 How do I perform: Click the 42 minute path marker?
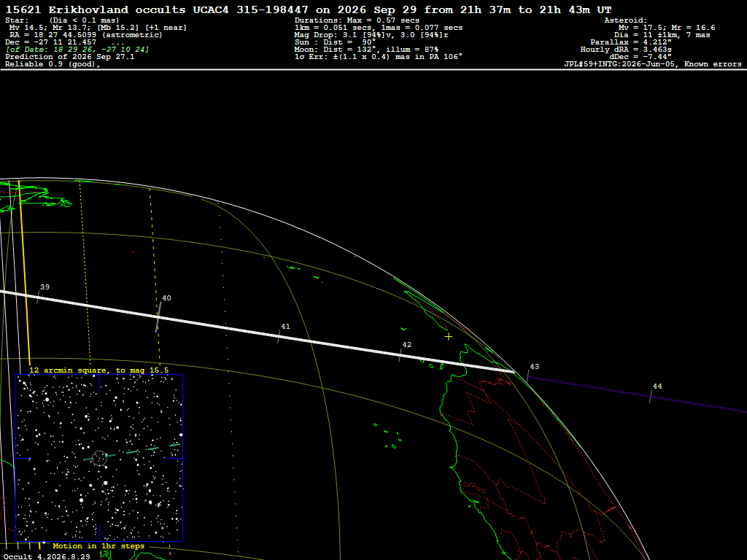(400, 355)
